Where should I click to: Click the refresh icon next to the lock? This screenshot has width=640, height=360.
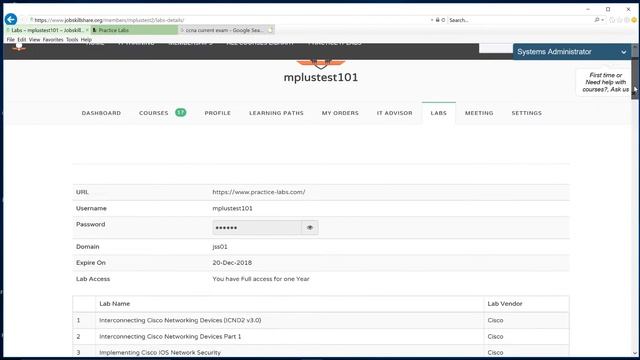tap(443, 20)
